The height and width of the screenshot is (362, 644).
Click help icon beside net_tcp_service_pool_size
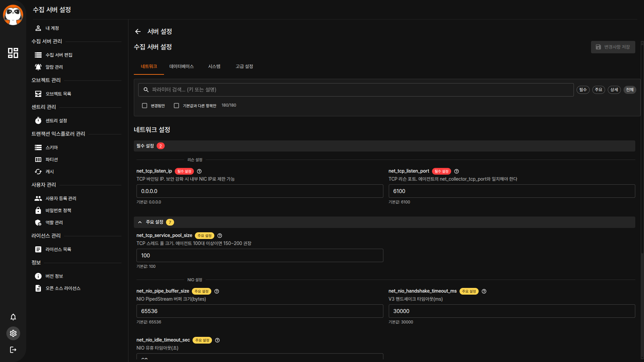(x=220, y=236)
